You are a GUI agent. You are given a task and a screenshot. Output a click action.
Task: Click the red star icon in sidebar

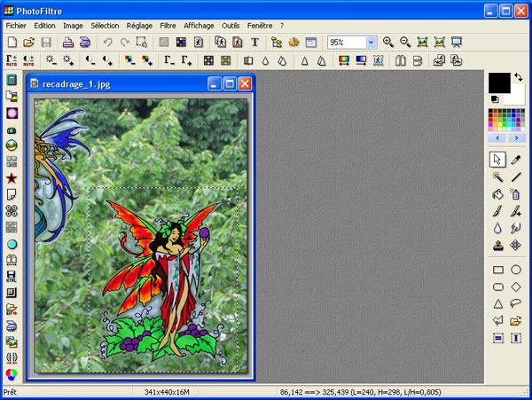click(12, 177)
